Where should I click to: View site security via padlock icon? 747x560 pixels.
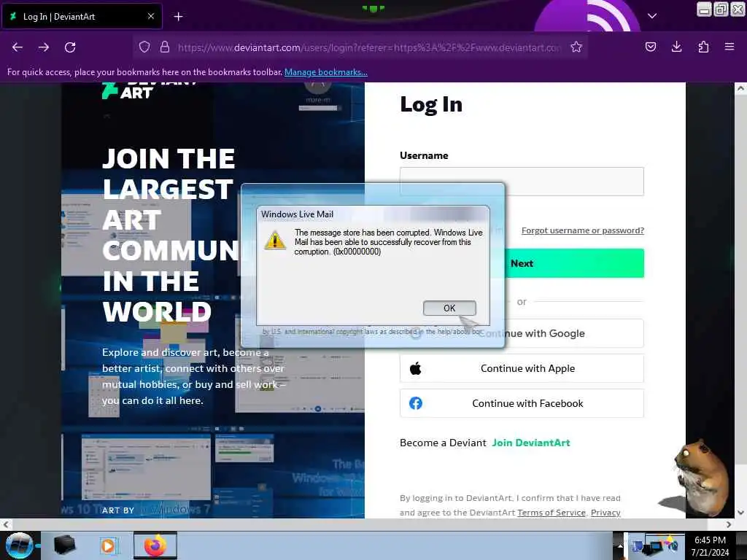(x=165, y=47)
